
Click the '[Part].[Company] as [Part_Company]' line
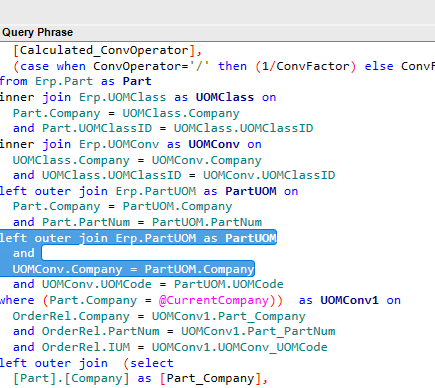(140, 379)
